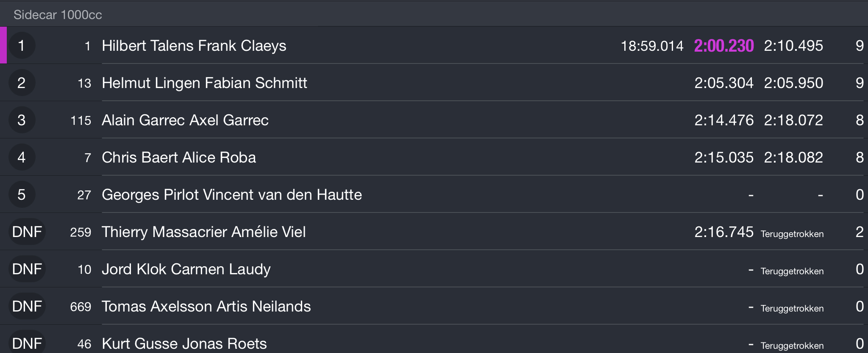The image size is (868, 353).
Task: Select Georges Pirlot Vincent van den Hautte row
Action: 434,194
